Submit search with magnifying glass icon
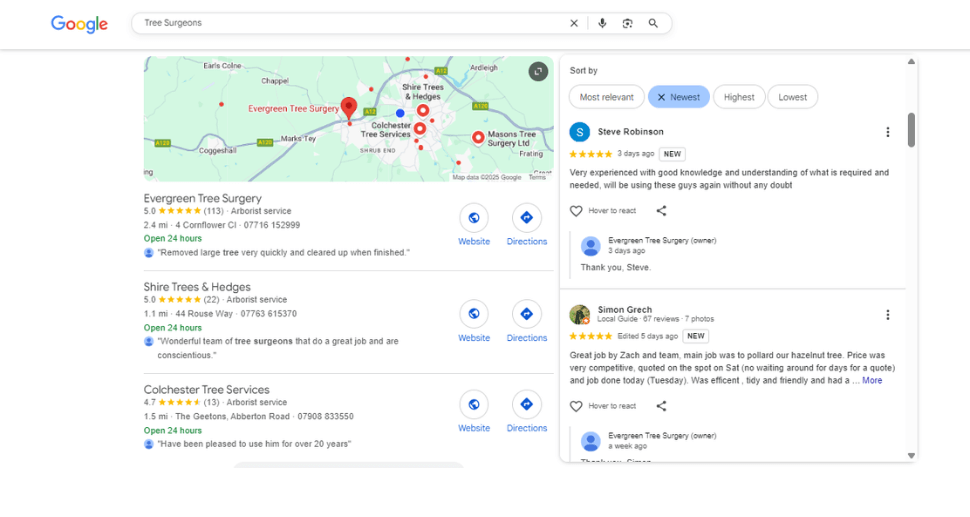 [x=653, y=24]
